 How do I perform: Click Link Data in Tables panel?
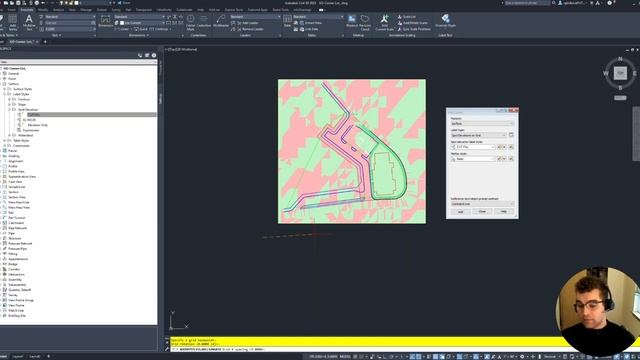pyautogui.click(x=308, y=29)
